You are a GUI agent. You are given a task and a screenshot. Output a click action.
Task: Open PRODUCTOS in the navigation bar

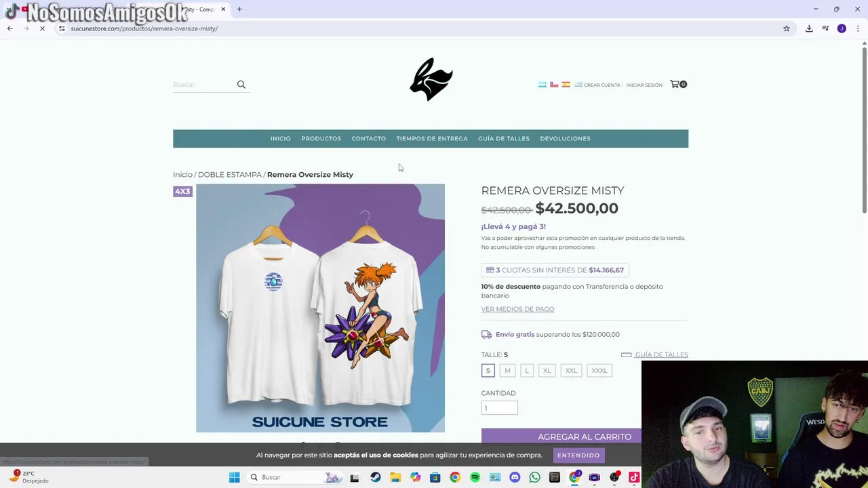(x=321, y=139)
